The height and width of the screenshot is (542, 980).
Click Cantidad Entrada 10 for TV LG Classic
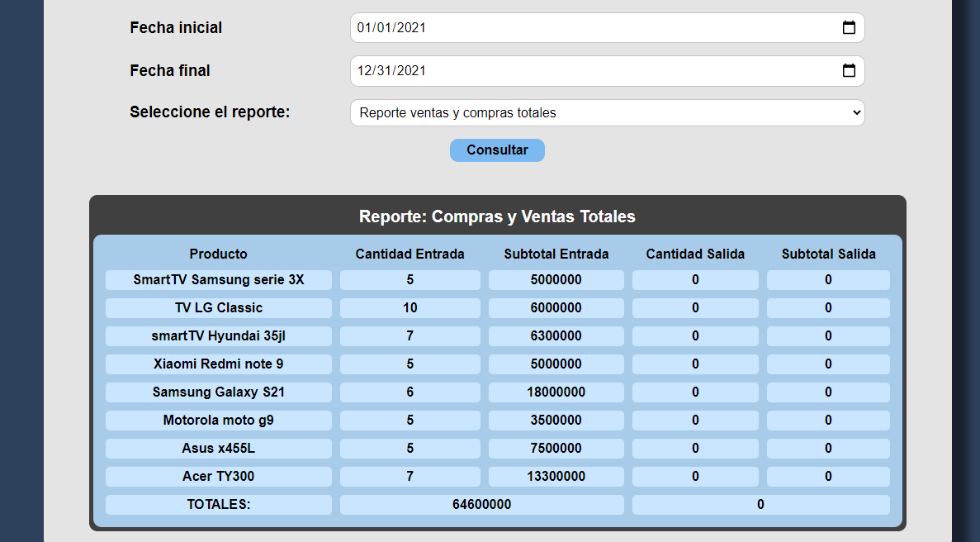point(410,308)
